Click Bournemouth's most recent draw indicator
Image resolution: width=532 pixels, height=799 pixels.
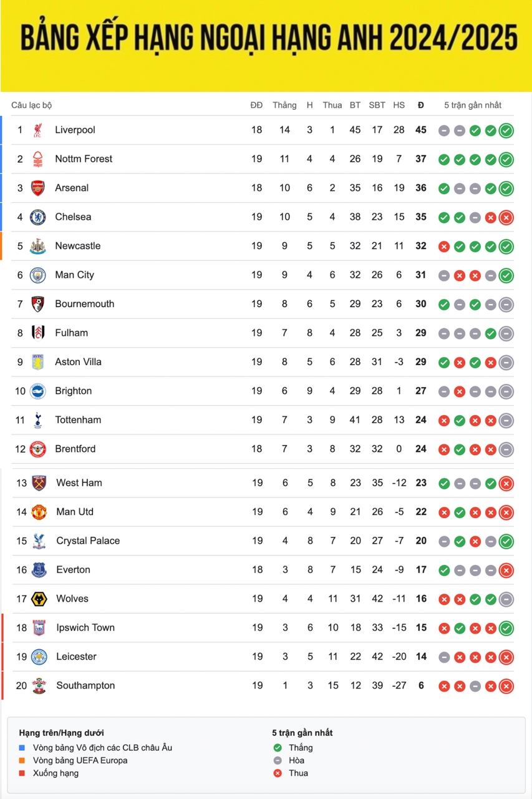point(506,304)
